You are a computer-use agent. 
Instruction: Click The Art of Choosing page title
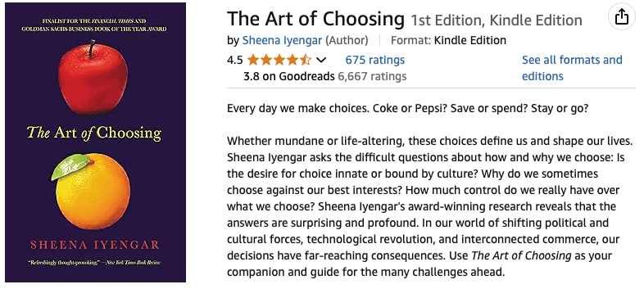315,19
